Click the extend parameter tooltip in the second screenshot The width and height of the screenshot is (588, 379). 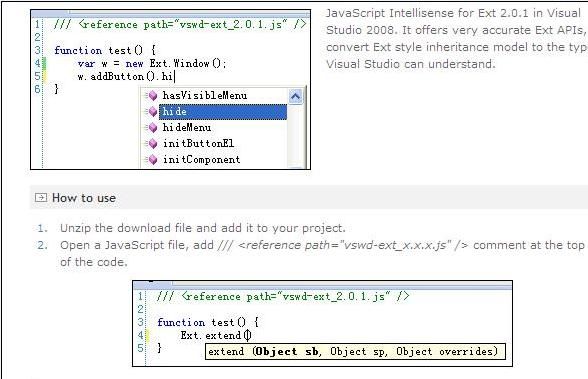pos(355,352)
